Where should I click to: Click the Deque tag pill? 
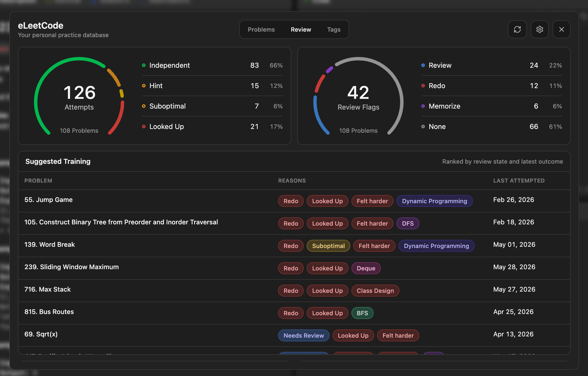coord(366,268)
